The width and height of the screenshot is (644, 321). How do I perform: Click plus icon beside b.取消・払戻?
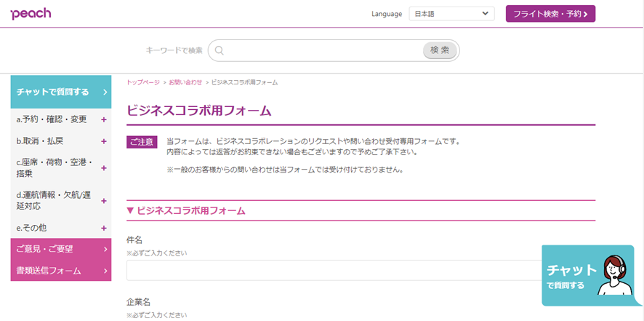[104, 140]
